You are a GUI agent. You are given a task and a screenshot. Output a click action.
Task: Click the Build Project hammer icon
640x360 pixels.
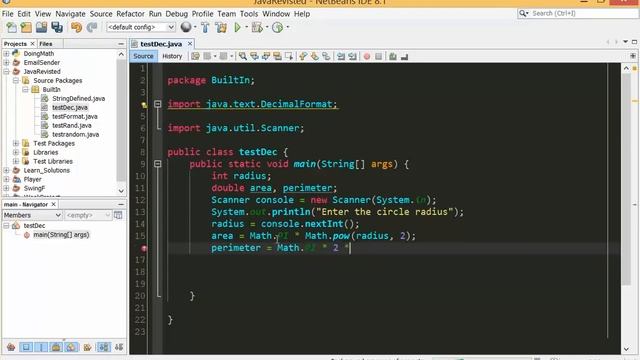pos(205,27)
